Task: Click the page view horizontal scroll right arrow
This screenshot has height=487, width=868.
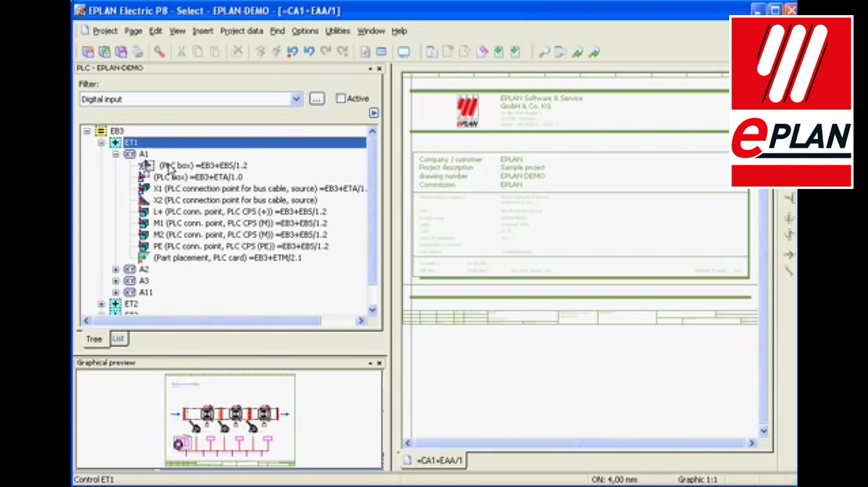Action: 751,443
